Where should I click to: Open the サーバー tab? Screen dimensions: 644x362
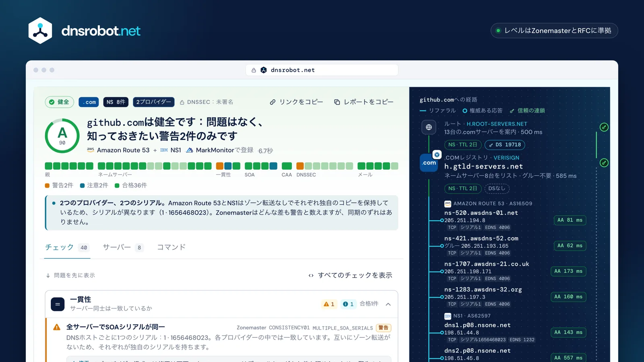pyautogui.click(x=123, y=247)
